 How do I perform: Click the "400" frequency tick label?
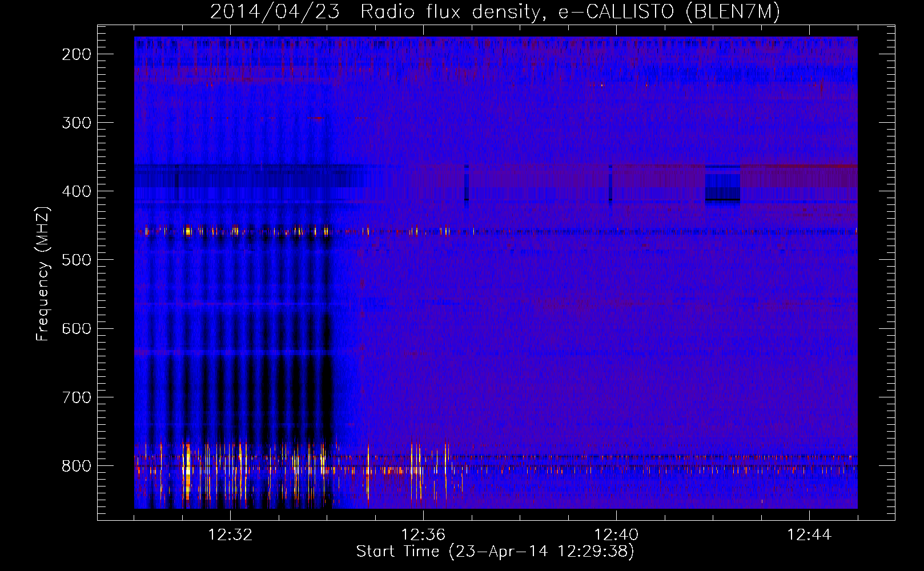[77, 191]
